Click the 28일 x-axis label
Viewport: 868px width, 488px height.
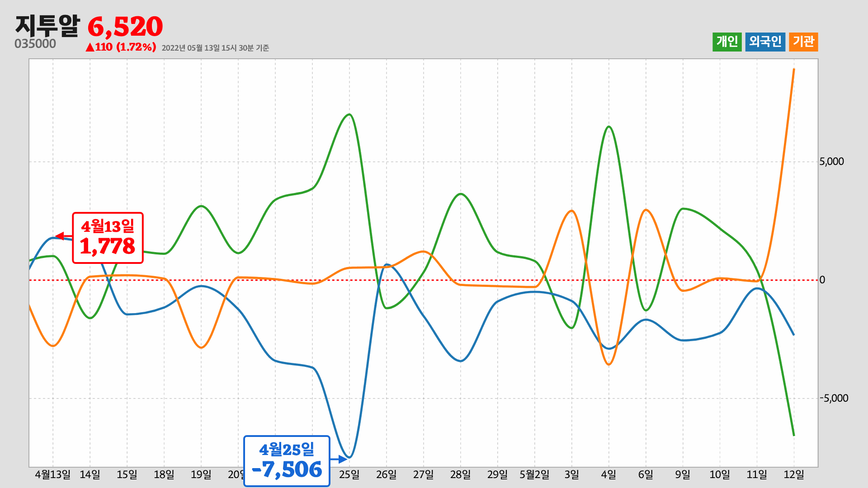tap(461, 474)
